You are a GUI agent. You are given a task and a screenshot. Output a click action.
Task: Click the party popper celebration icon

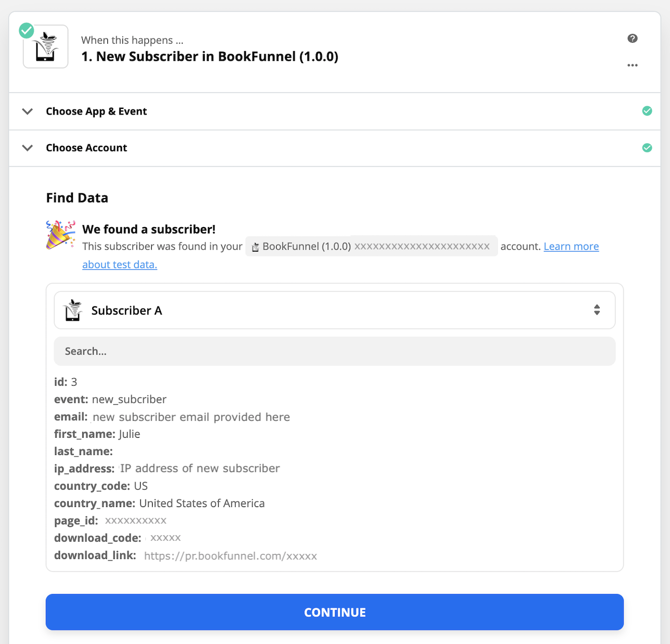click(60, 234)
